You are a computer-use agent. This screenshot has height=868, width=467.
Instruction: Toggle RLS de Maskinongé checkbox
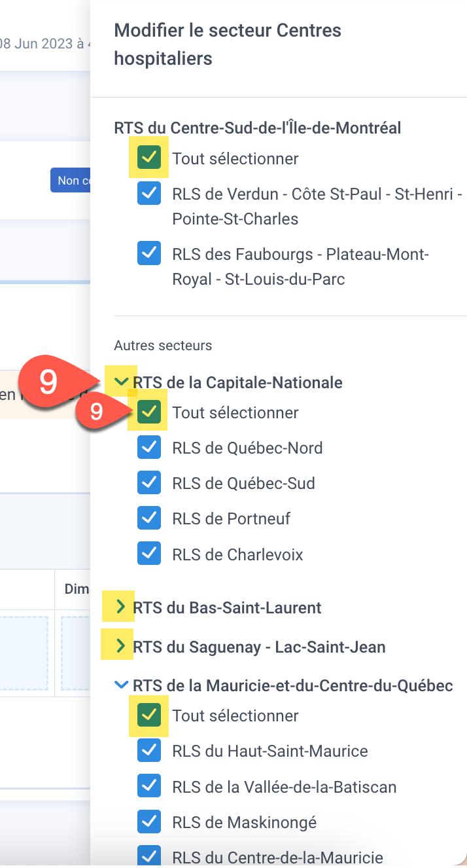coord(150,822)
